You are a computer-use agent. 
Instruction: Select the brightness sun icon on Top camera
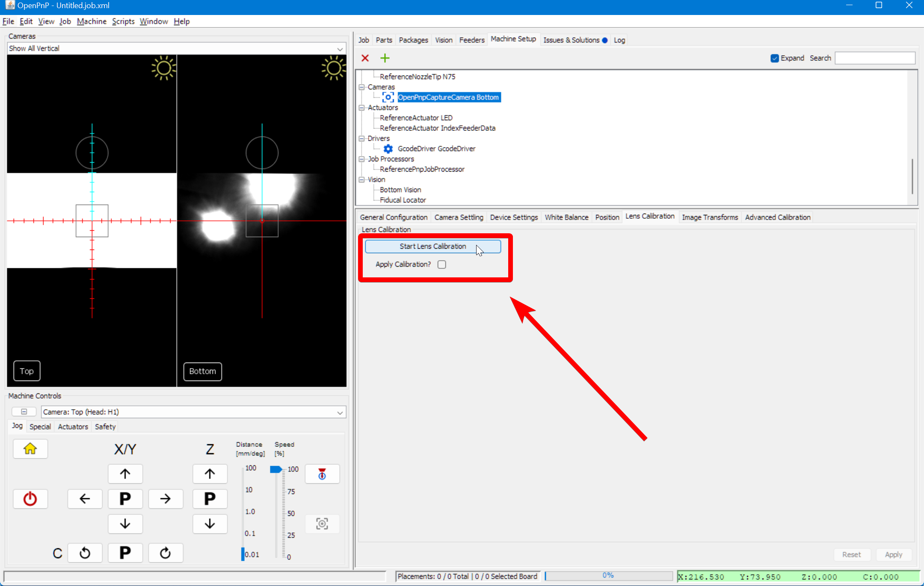click(x=163, y=68)
